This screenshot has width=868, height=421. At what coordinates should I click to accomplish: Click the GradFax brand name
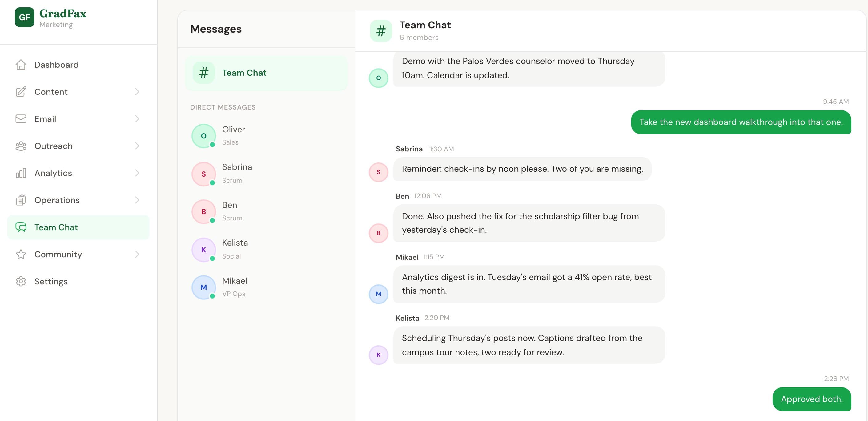[x=63, y=14]
